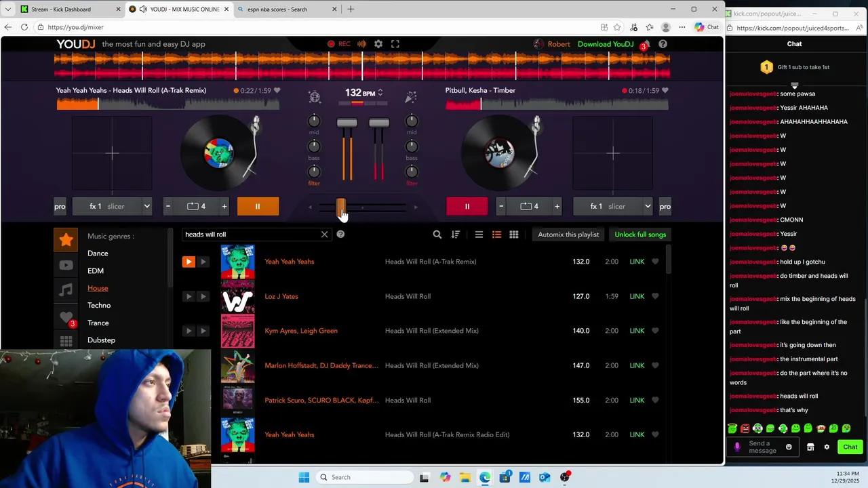Open browser tab list dropdown arrow
Screen dimensions: 868x488
click(x=7, y=9)
